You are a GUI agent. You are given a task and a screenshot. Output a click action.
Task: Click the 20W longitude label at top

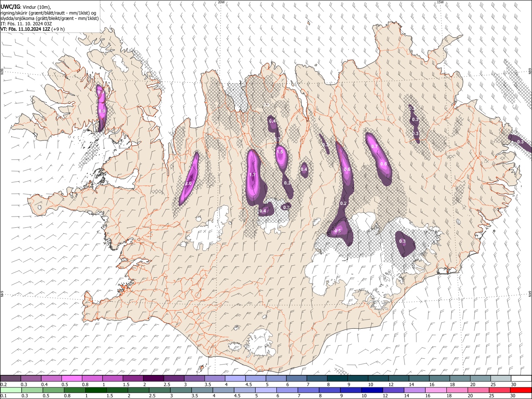pyautogui.click(x=221, y=2)
